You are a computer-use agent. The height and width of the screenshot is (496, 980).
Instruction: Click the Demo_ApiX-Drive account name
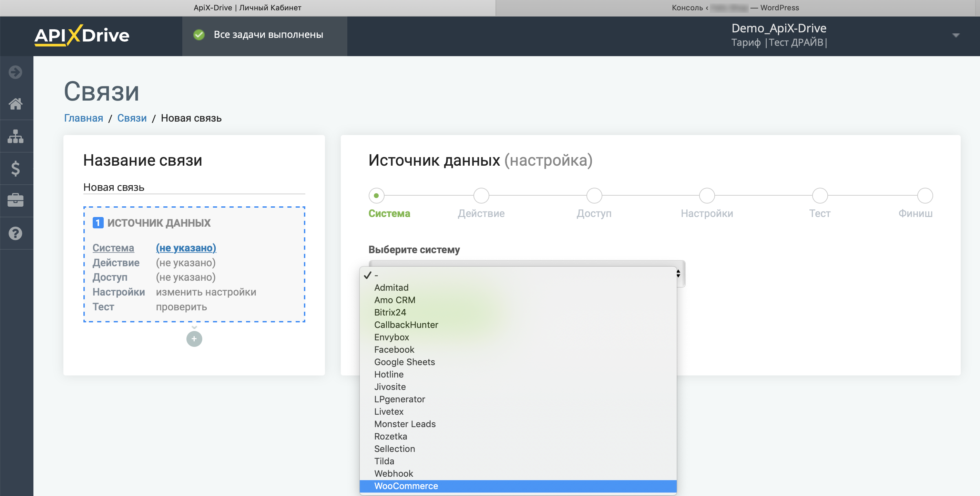pyautogui.click(x=779, y=28)
